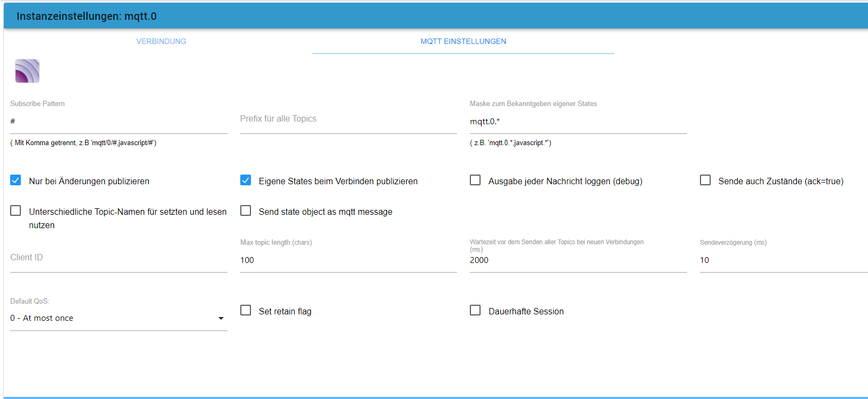Click the Maske zum Bekanntgeben eigener States field

click(x=578, y=122)
